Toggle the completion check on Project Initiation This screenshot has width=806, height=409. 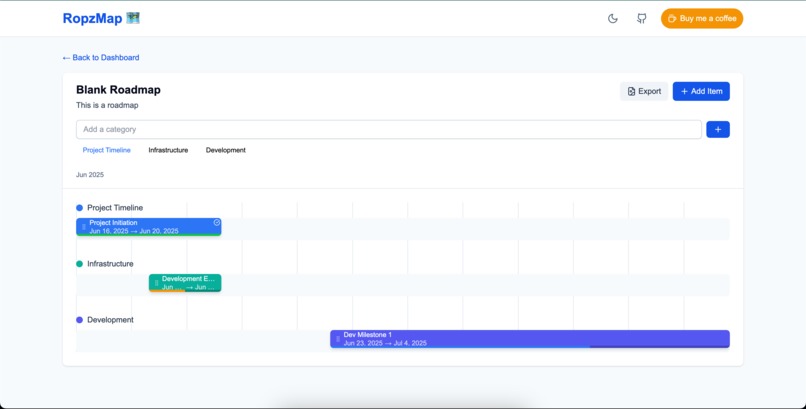coord(216,222)
